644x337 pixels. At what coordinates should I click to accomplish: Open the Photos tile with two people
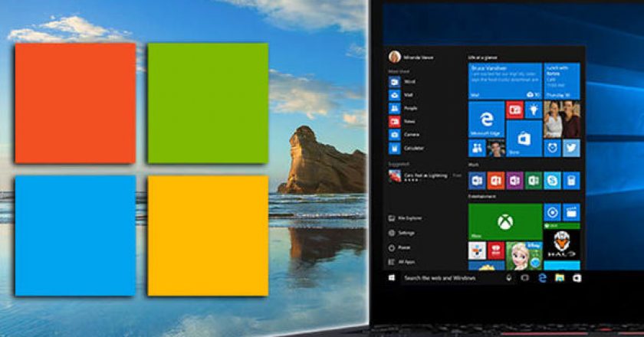pos(561,119)
